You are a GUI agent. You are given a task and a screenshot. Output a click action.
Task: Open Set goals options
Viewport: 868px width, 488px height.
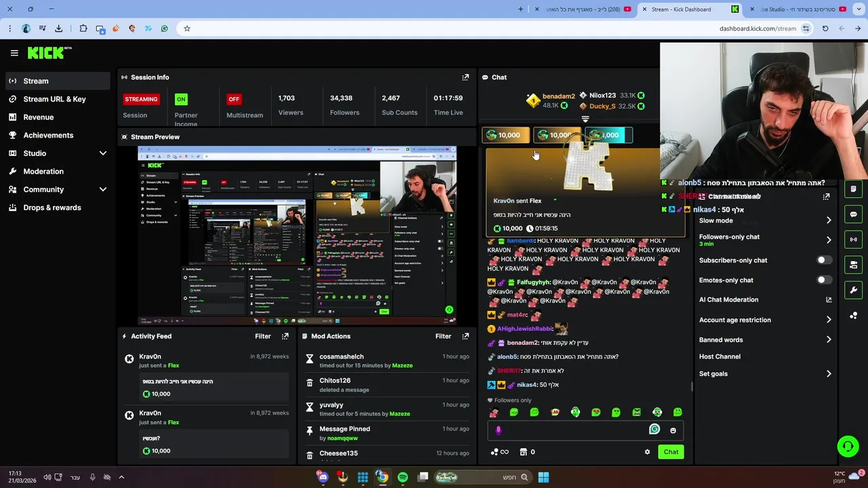(x=765, y=373)
